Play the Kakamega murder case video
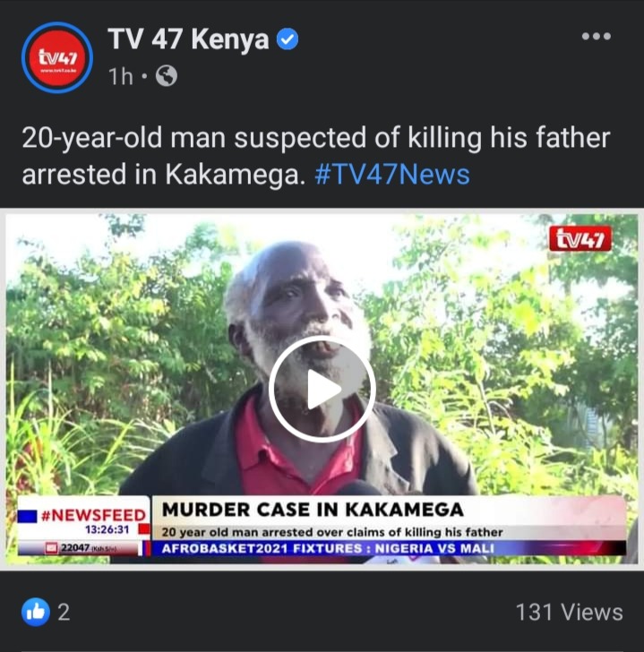 pyautogui.click(x=322, y=390)
